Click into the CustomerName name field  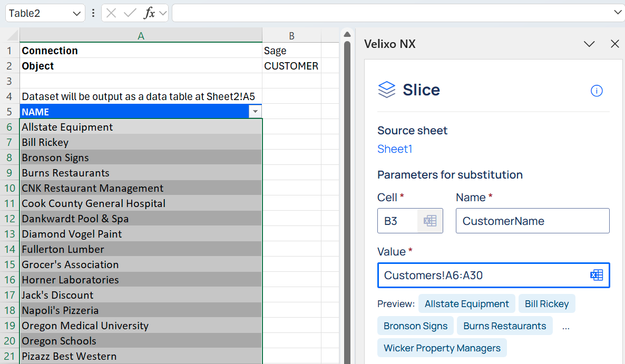[x=532, y=221]
